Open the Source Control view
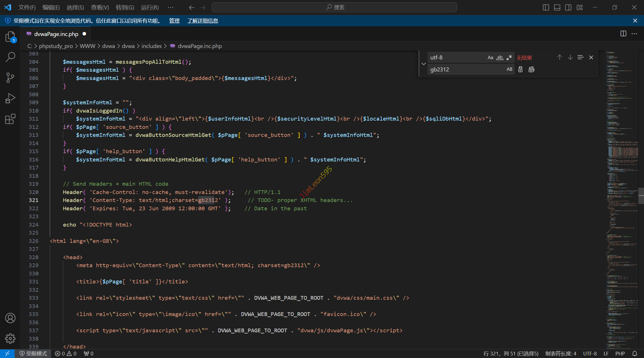Screen dimensions: 644x358 [10, 77]
